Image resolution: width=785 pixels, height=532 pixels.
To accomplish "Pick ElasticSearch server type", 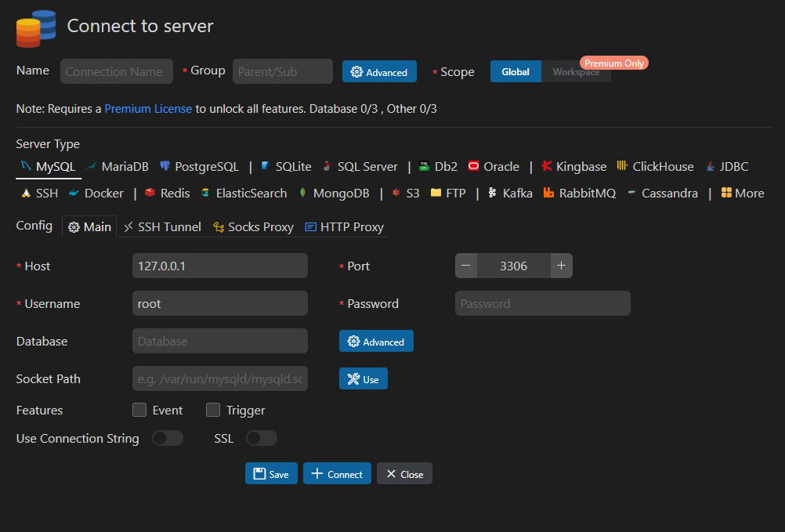I will [x=244, y=194].
